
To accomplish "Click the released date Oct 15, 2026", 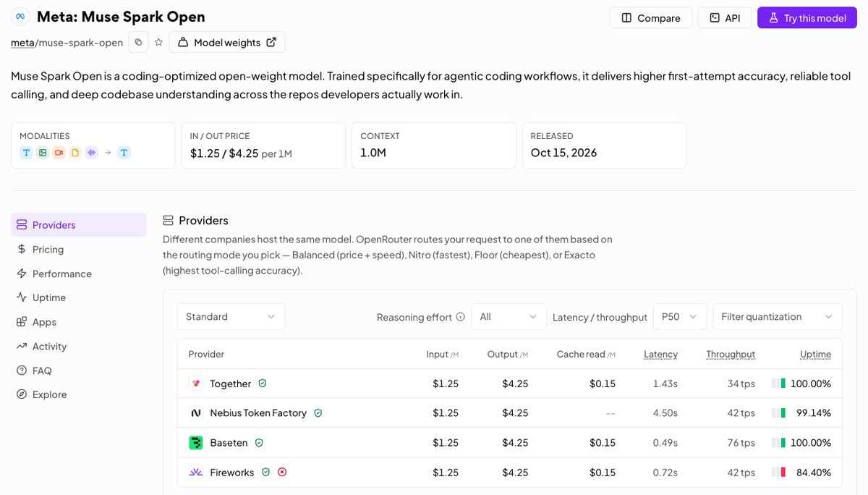I will tap(563, 153).
